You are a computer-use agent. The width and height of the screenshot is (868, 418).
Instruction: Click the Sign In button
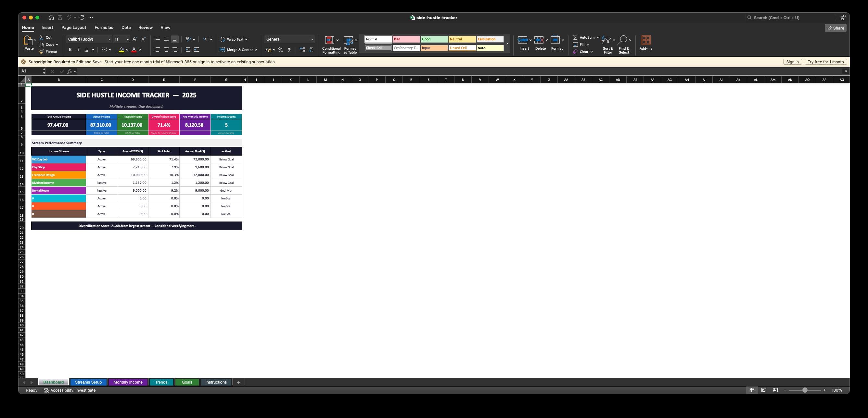point(793,62)
